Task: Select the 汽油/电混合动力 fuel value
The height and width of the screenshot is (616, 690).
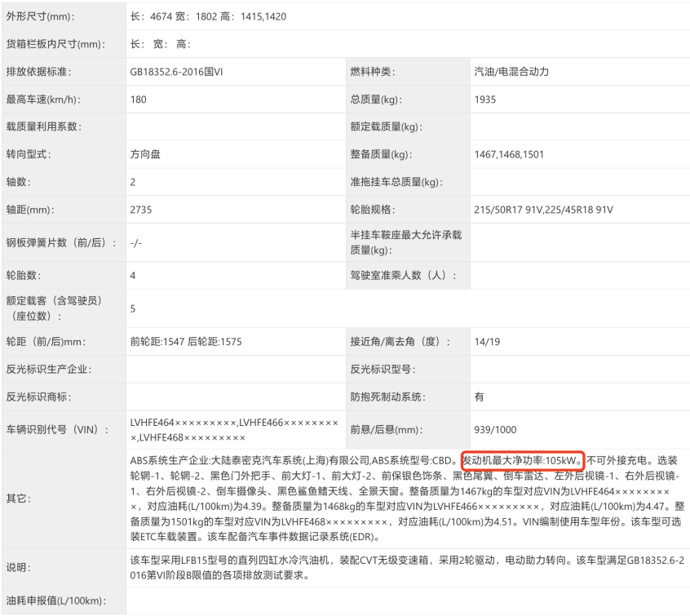Action: [511, 72]
